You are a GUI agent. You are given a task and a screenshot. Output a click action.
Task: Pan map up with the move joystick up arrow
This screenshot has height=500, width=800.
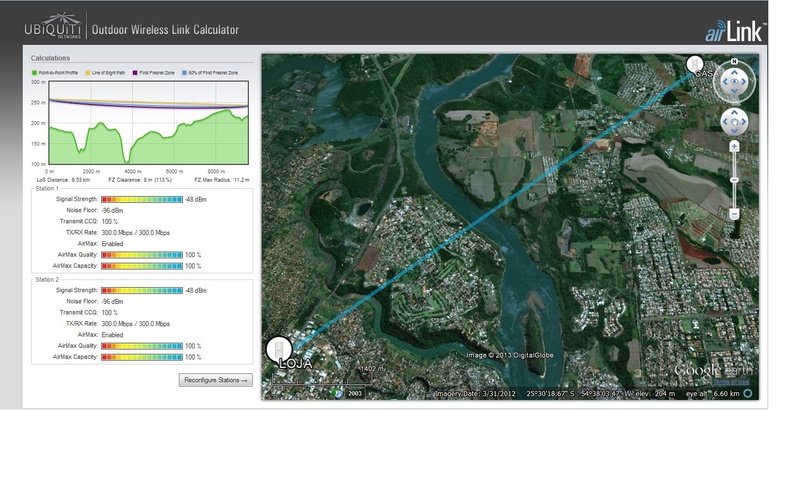pos(734,112)
